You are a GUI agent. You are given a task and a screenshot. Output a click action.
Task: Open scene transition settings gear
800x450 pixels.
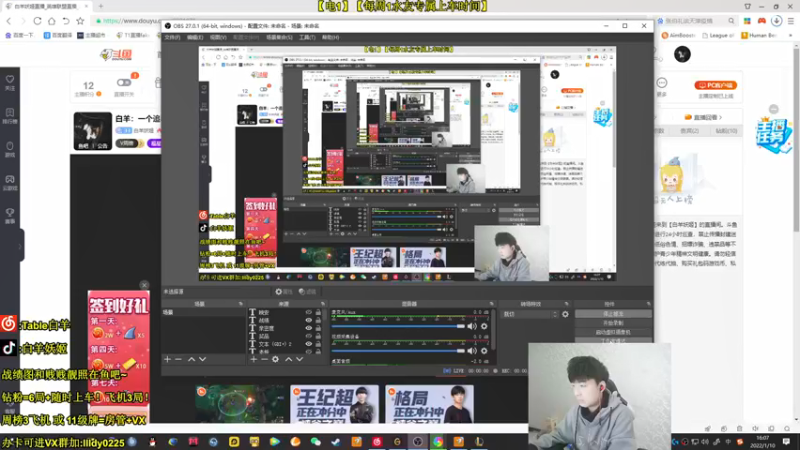(x=565, y=314)
